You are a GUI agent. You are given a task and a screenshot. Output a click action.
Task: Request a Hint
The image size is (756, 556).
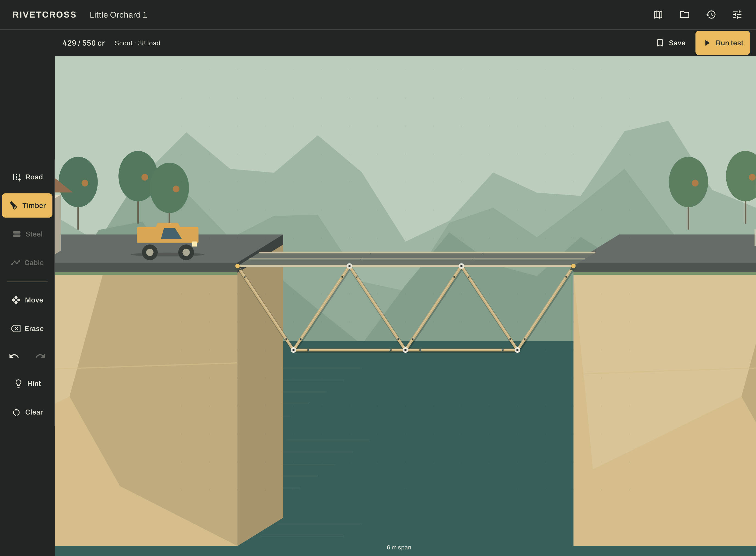click(27, 384)
